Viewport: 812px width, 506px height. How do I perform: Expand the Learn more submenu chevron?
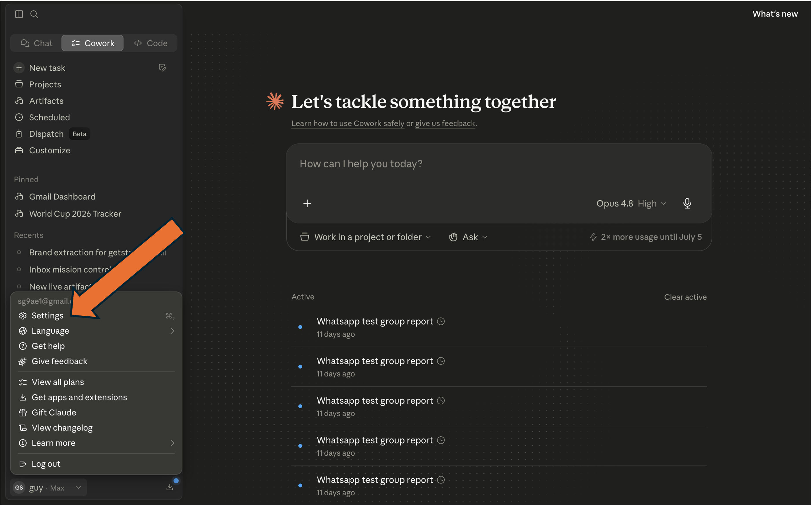pos(172,443)
